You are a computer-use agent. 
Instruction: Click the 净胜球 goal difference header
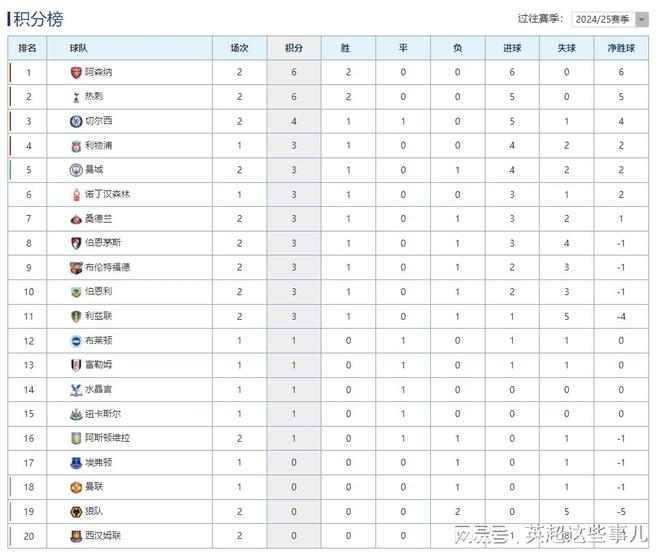coord(621,48)
